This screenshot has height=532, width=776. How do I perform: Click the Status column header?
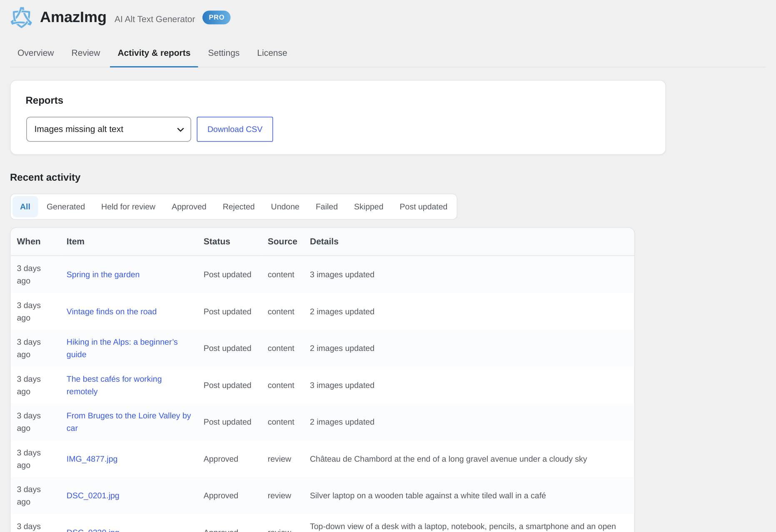coord(217,241)
